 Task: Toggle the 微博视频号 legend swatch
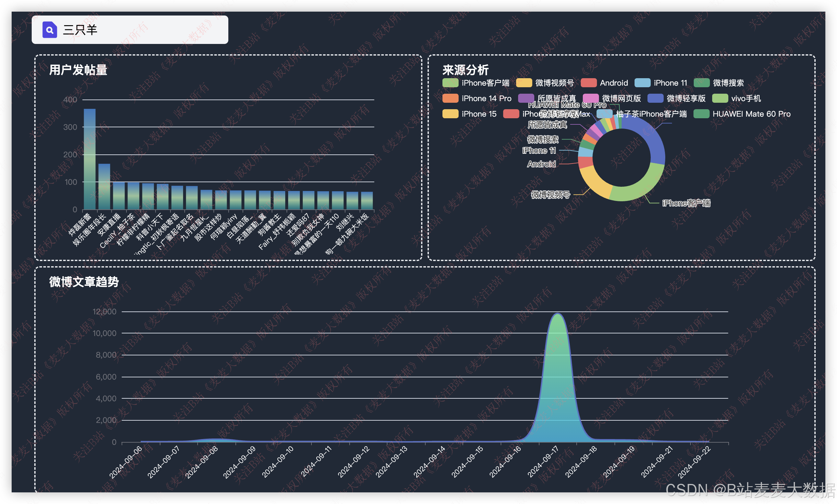524,83
